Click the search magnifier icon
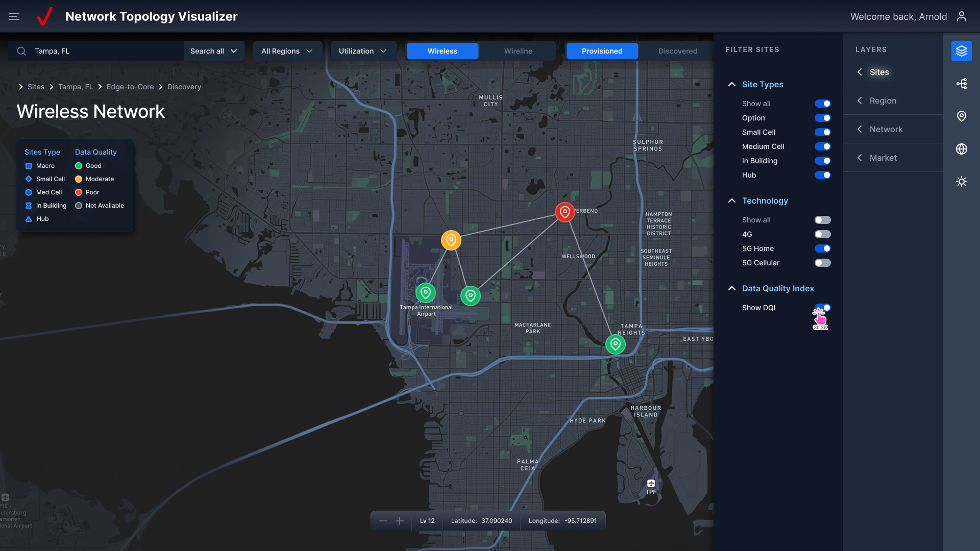The height and width of the screenshot is (551, 980). (x=21, y=51)
